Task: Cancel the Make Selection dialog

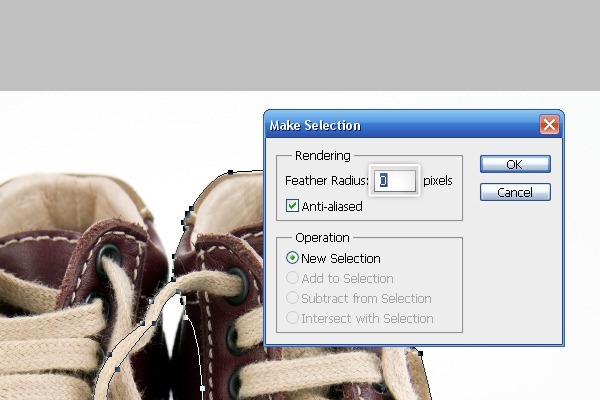Action: (515, 192)
